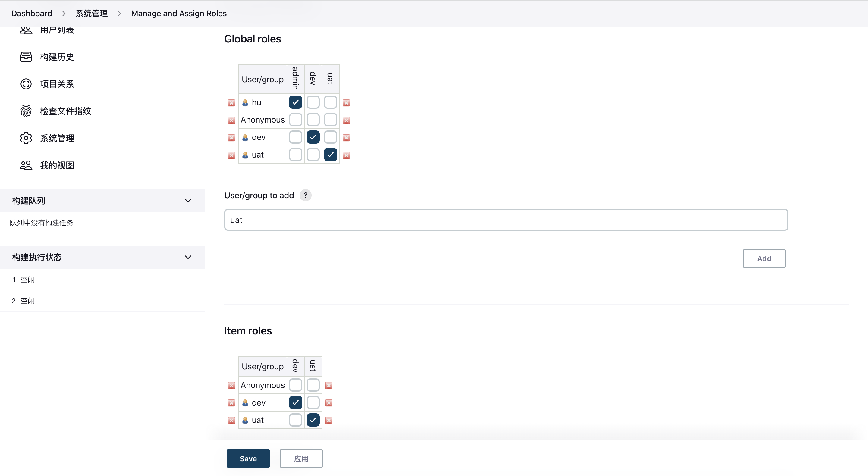Remove dev row, right red X, Item roles
Image resolution: width=868 pixels, height=476 pixels.
pyautogui.click(x=329, y=403)
